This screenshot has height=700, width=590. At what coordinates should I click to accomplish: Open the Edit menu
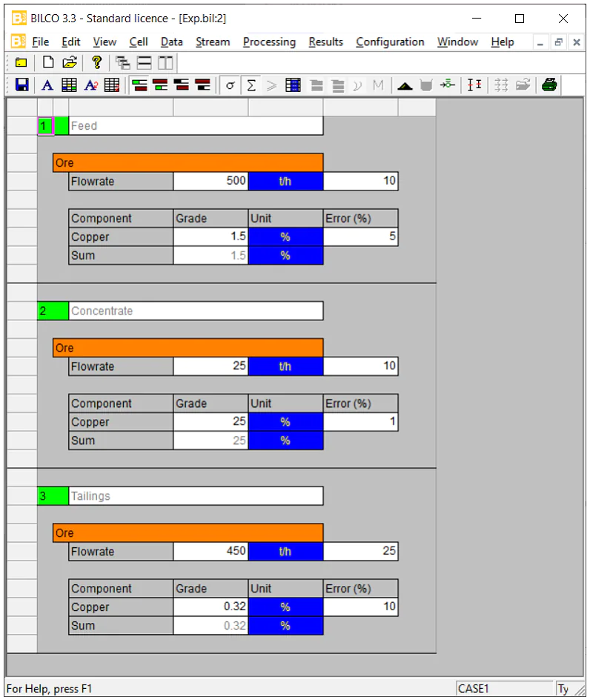(71, 42)
